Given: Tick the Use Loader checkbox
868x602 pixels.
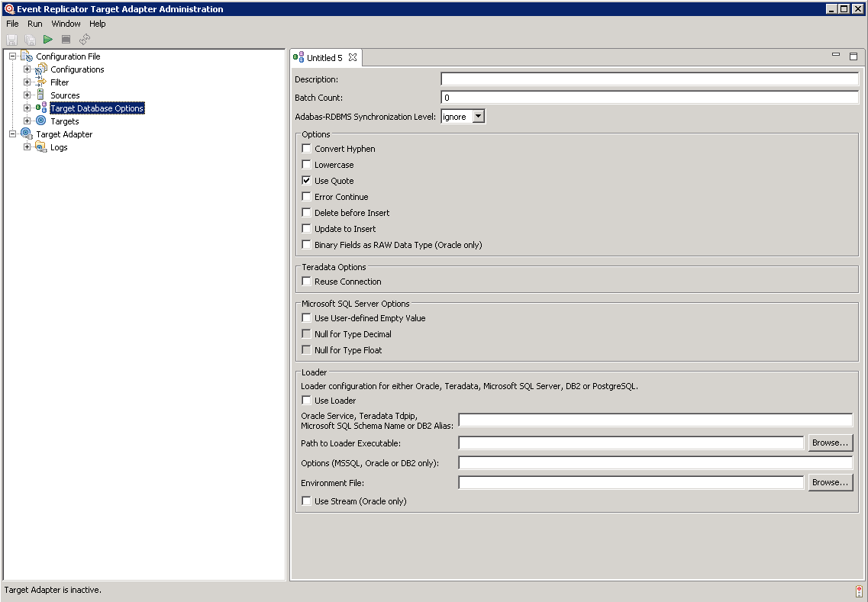Looking at the screenshot, I should click(306, 401).
